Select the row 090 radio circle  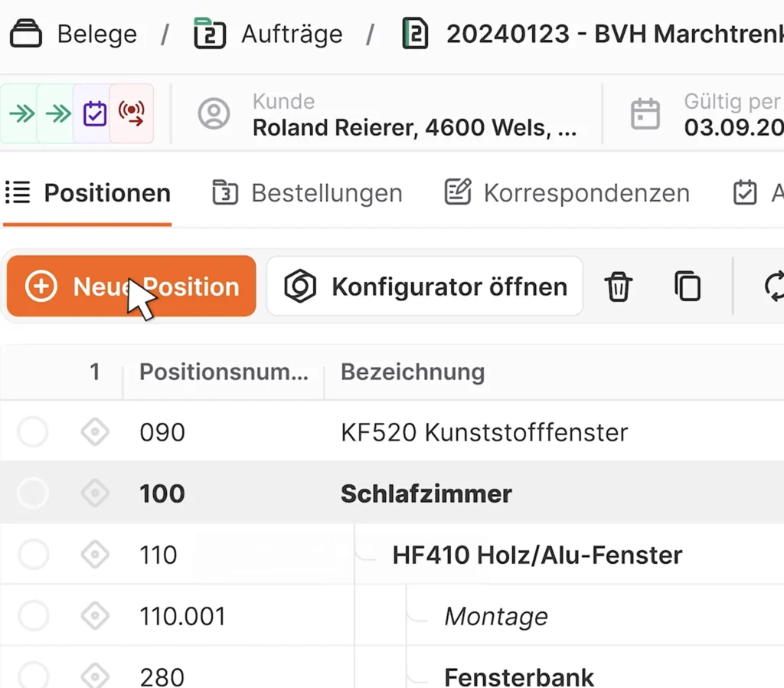pyautogui.click(x=33, y=432)
